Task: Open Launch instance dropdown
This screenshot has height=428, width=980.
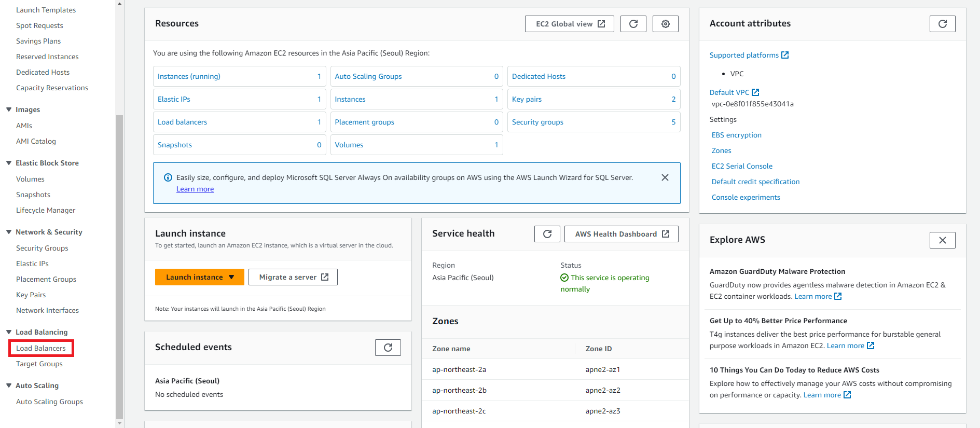Action: click(200, 277)
